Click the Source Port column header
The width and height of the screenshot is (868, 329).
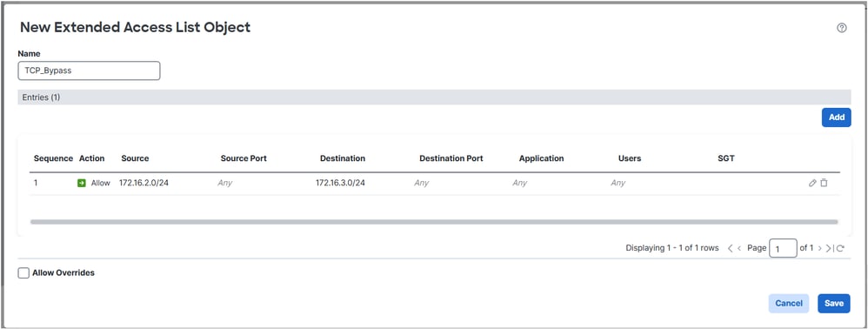point(244,158)
